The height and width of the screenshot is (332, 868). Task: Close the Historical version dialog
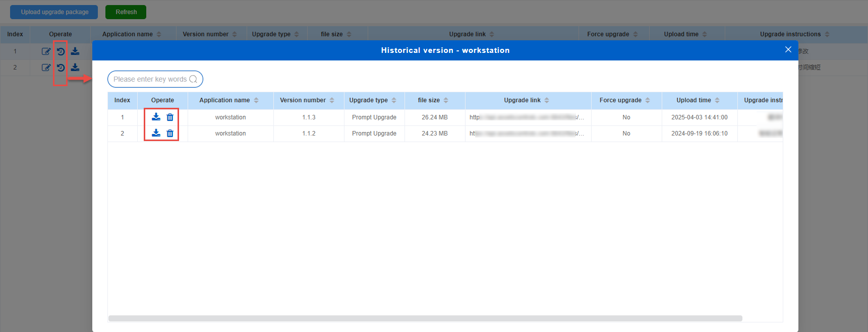pos(788,49)
